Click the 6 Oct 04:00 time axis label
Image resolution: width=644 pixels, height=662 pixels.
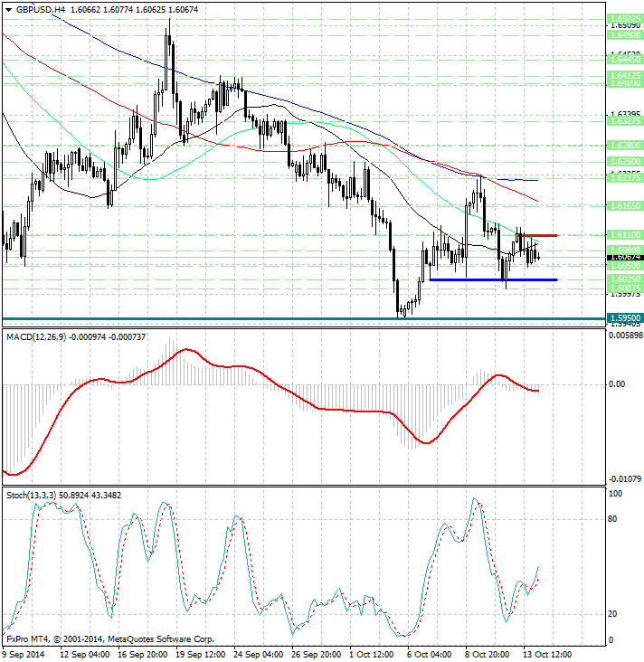click(x=430, y=655)
